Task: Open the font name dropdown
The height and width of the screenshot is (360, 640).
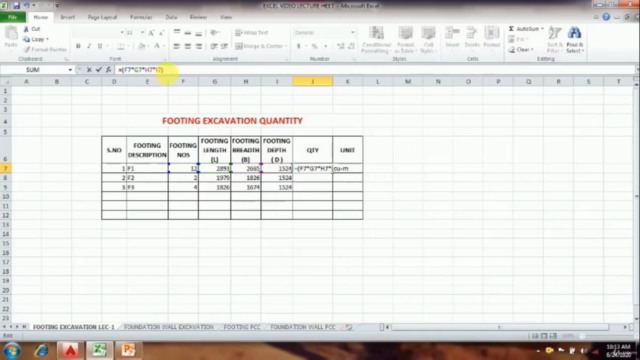Action: [122, 33]
